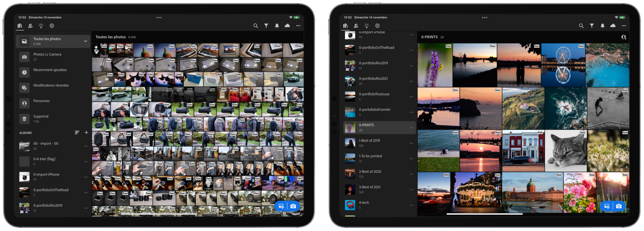
Task: Open notifications bell on left iPad
Action: (277, 26)
